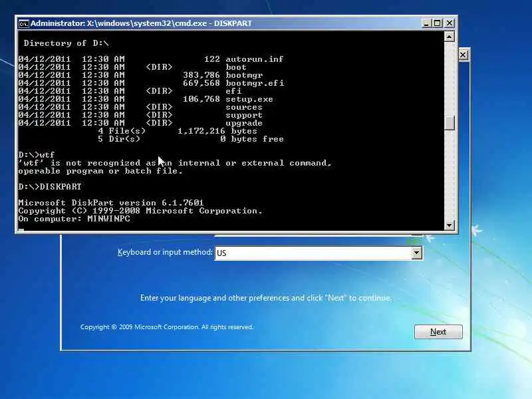Image resolution: width=532 pixels, height=399 pixels.
Task: Click the 'sources' directory entry
Action: tap(244, 107)
